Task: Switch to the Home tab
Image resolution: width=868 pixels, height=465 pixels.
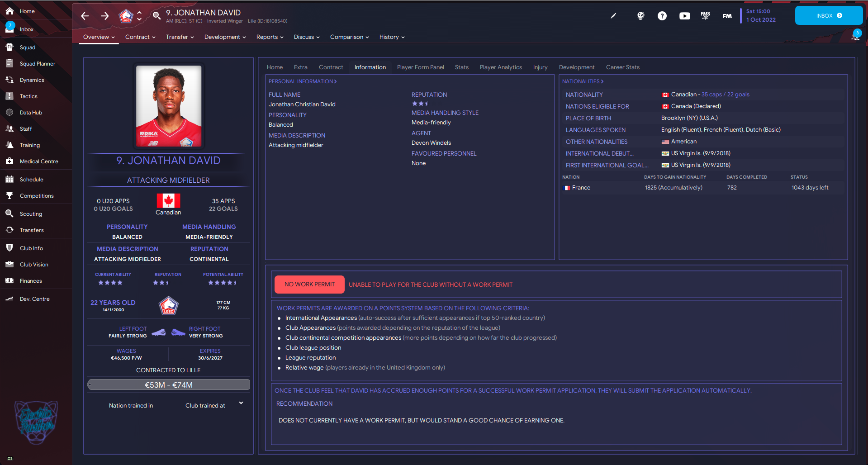Action: coord(275,67)
